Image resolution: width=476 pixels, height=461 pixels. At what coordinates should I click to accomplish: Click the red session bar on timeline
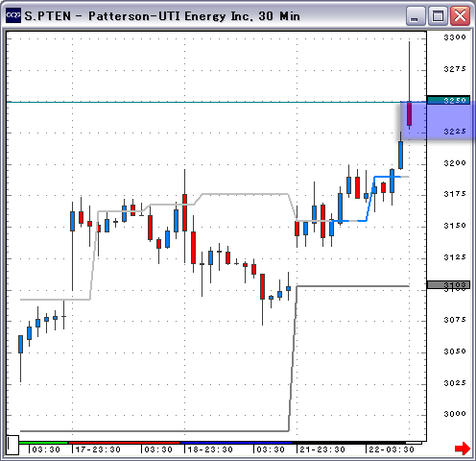(x=124, y=443)
